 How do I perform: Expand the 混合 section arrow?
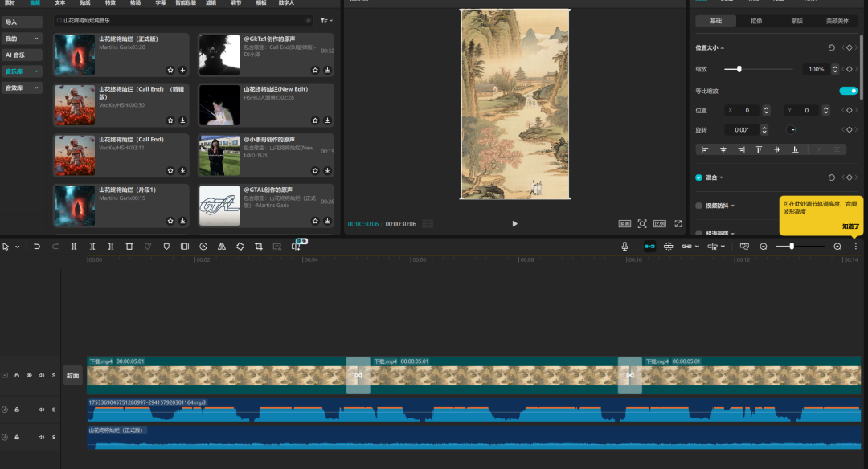[721, 178]
